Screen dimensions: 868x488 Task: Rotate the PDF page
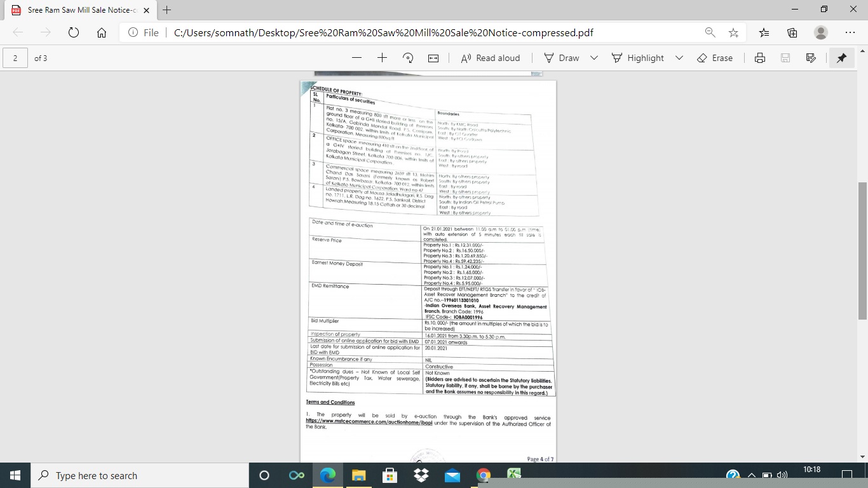point(407,58)
